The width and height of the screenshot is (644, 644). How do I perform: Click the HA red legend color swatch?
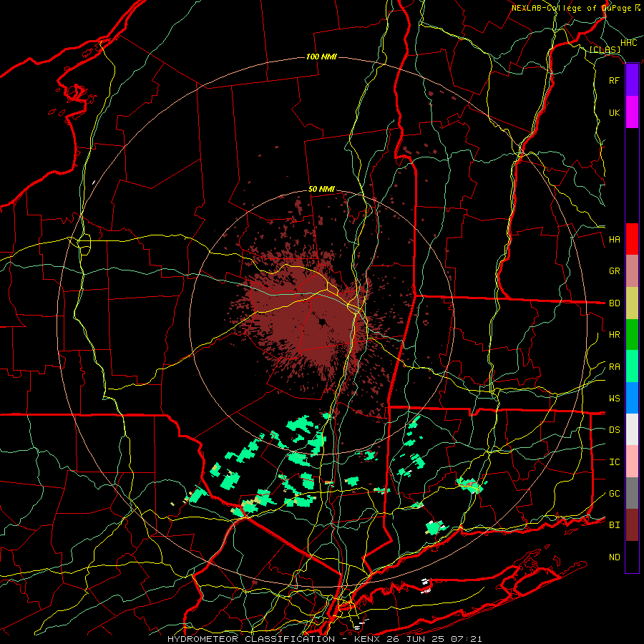(632, 239)
